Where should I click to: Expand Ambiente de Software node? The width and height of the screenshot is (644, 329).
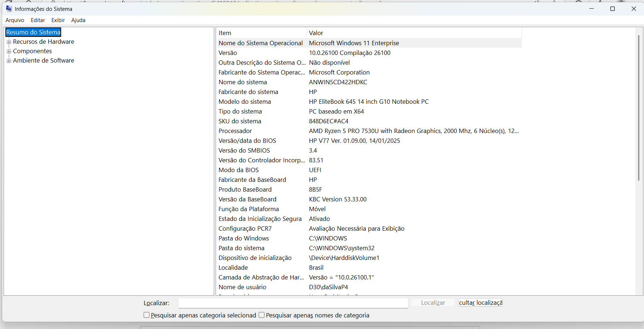click(x=9, y=61)
